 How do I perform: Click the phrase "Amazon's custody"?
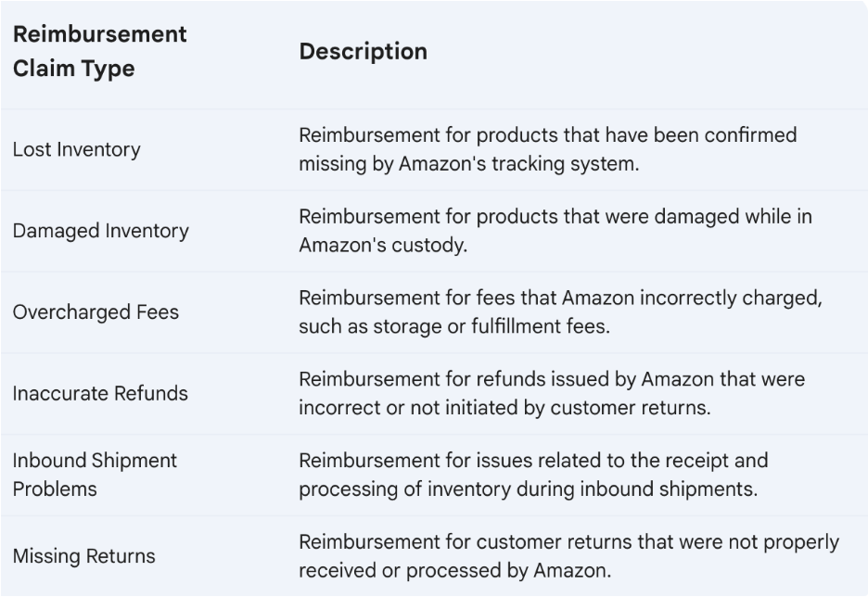click(381, 245)
